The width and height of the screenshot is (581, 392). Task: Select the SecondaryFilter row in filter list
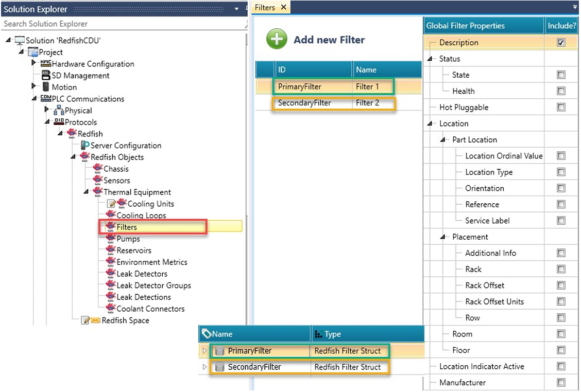tap(304, 103)
